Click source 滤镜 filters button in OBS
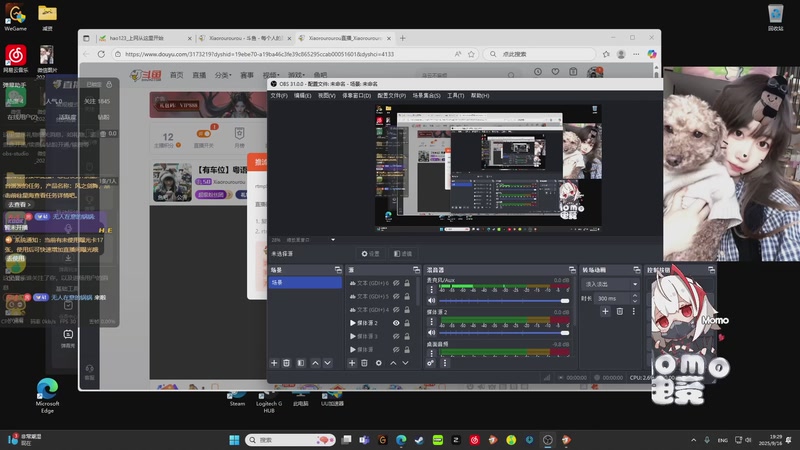 [403, 254]
